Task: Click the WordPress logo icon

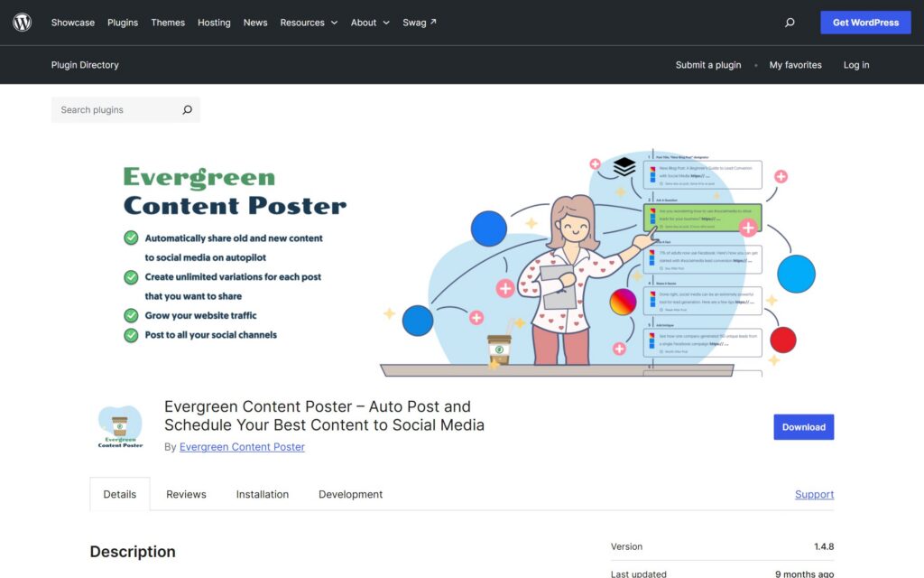Action: [x=23, y=23]
